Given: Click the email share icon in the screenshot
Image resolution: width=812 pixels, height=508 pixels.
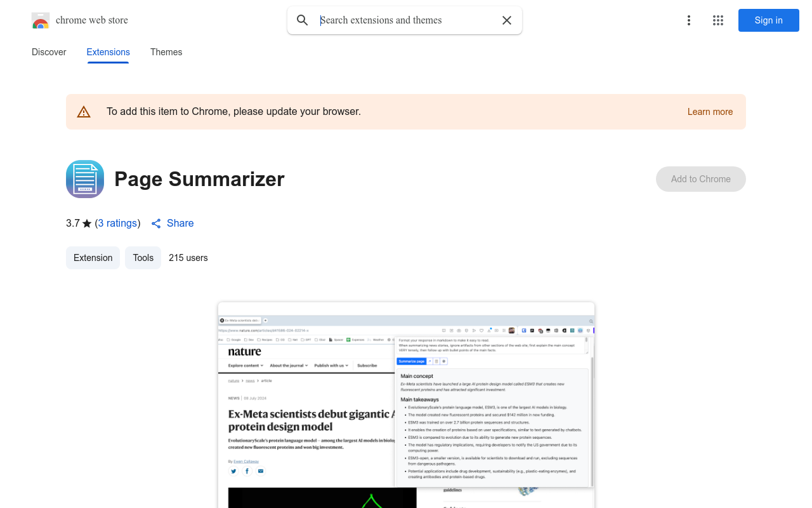Looking at the screenshot, I should pos(260,471).
